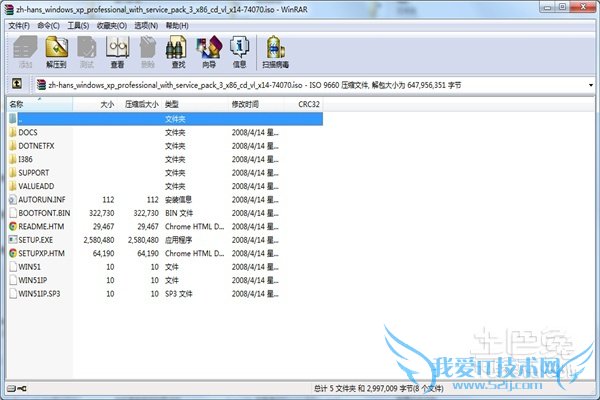The width and height of the screenshot is (600, 400).
Task: Click the 'Chrome HTML D...' type of README.HTM
Action: (x=194, y=227)
